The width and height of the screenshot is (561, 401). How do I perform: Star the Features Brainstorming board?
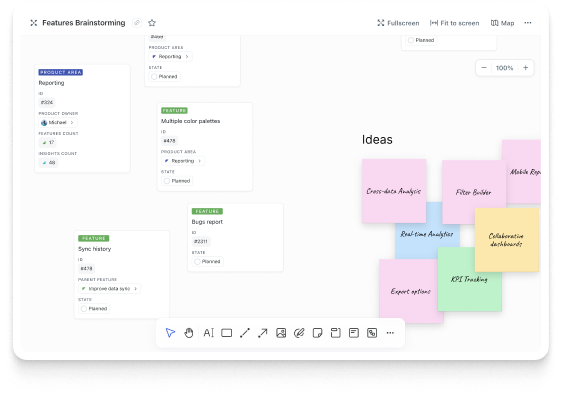pos(152,23)
